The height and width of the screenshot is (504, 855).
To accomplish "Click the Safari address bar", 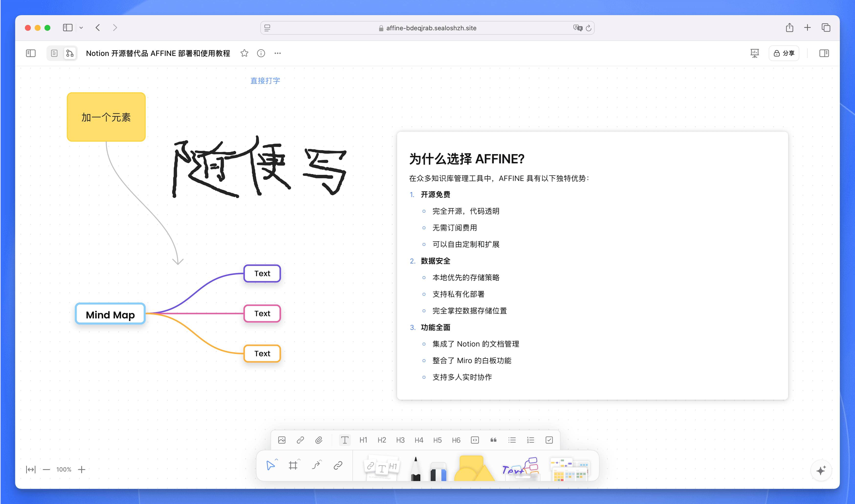I will [427, 28].
